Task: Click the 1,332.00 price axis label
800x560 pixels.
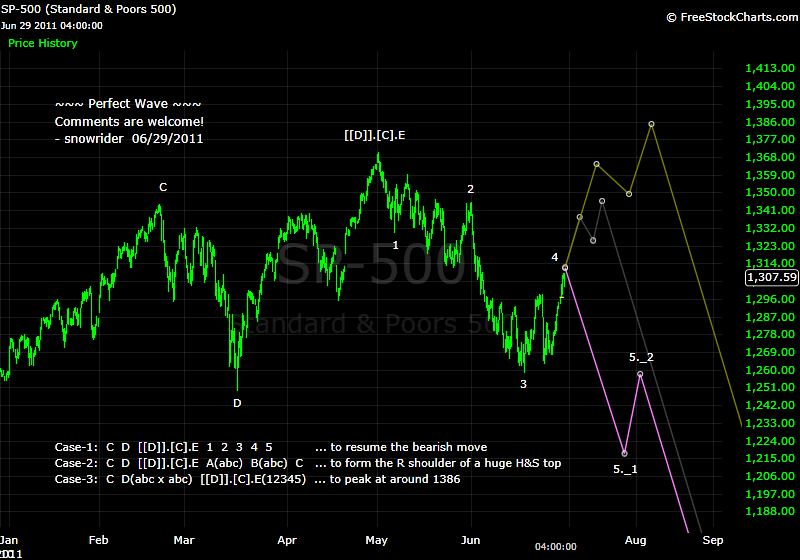Action: tap(770, 228)
